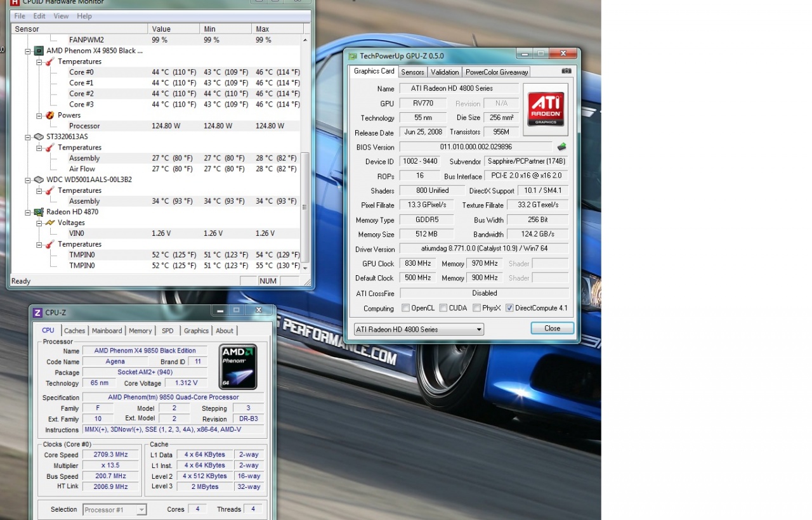This screenshot has width=812, height=520.
Task: Click the CPUID Hardware Monitor title icon
Action: pyautogui.click(x=15, y=2)
